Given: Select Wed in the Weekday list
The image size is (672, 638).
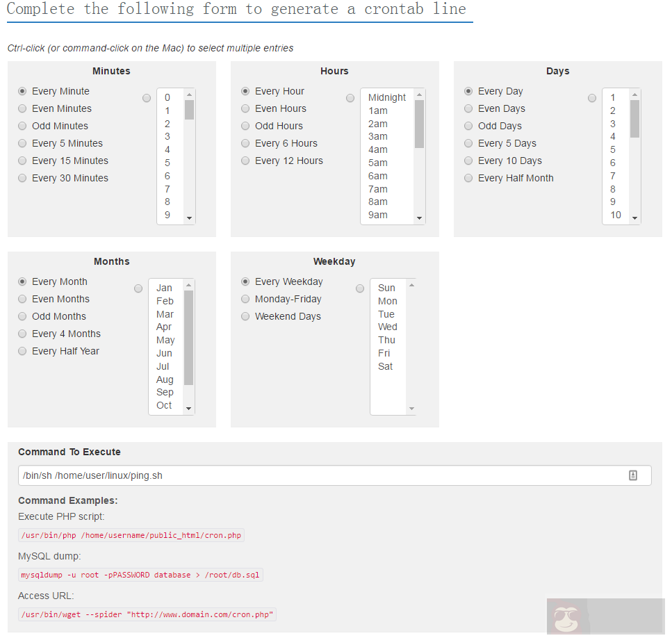Looking at the screenshot, I should point(387,327).
